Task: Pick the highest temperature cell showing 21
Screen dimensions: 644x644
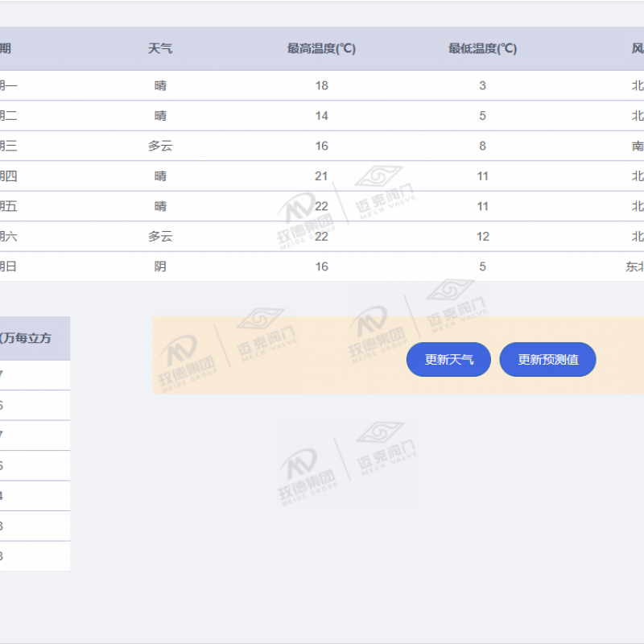Action: pyautogui.click(x=321, y=176)
